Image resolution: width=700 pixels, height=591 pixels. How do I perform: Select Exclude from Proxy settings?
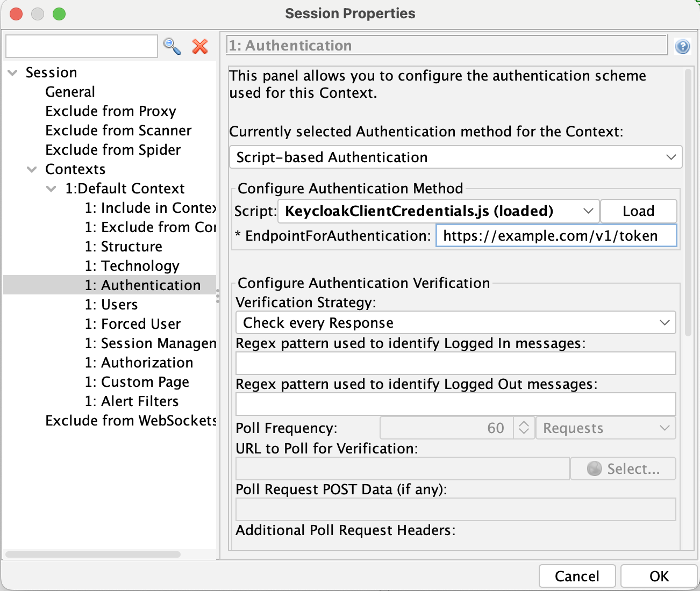(x=110, y=111)
